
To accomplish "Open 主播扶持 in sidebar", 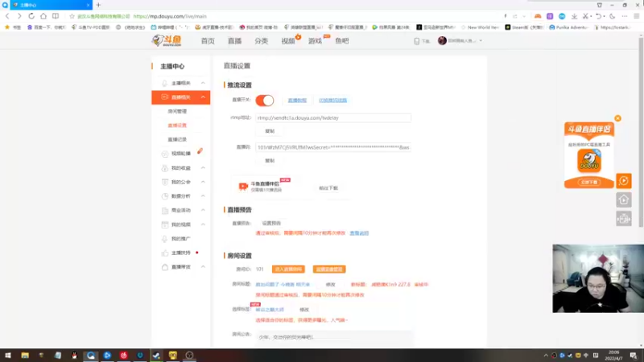I will tap(180, 253).
